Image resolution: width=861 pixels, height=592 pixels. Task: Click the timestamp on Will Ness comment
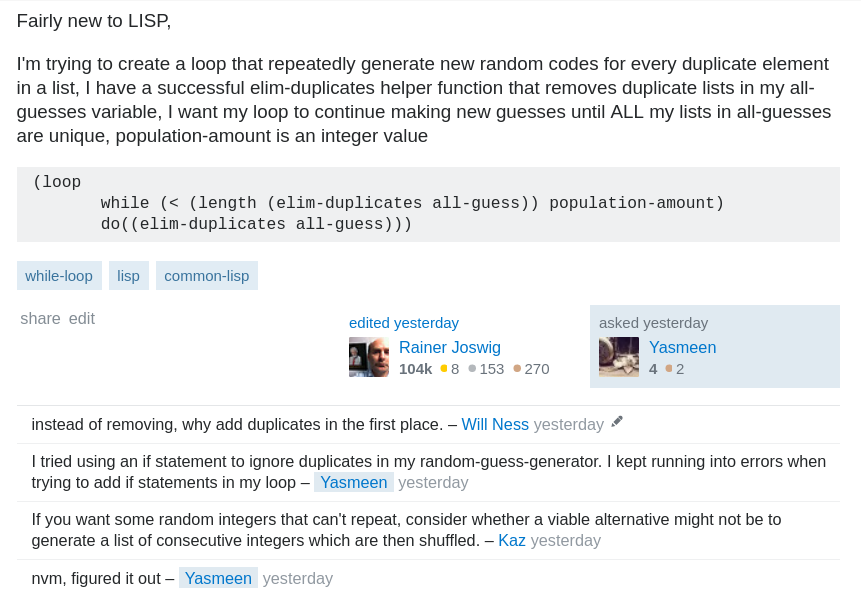click(568, 425)
